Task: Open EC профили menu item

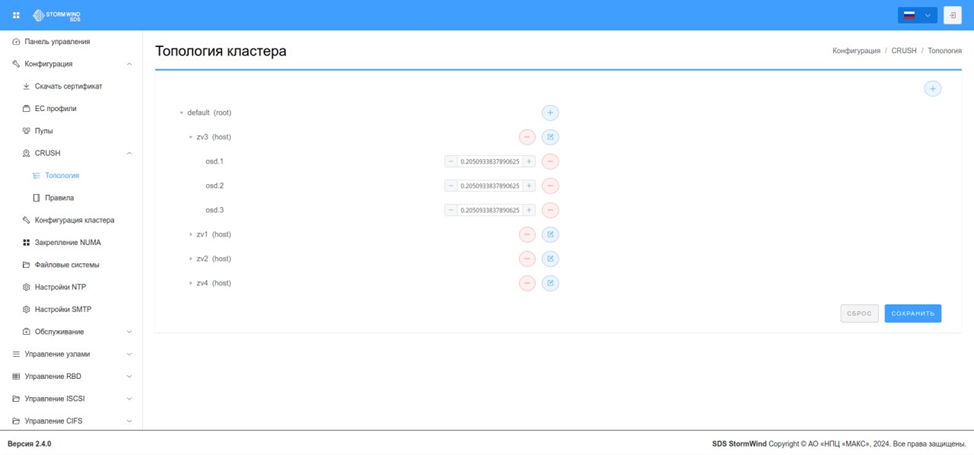Action: [x=55, y=109]
